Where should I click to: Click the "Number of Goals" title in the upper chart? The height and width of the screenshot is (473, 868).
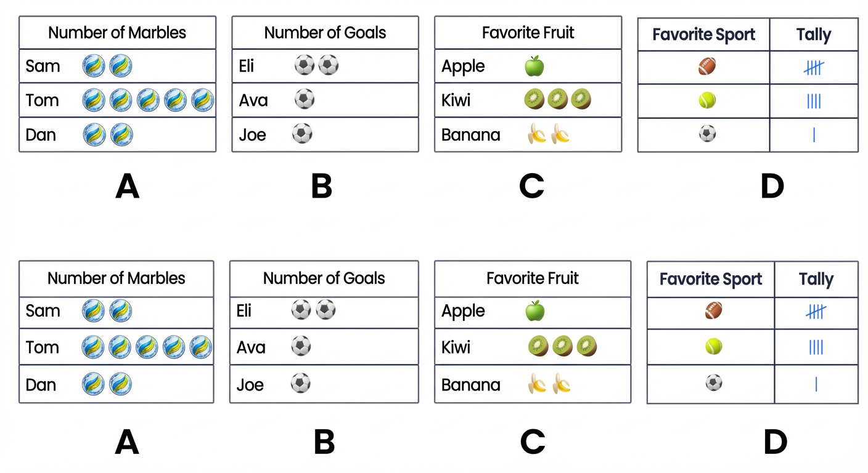tap(325, 33)
